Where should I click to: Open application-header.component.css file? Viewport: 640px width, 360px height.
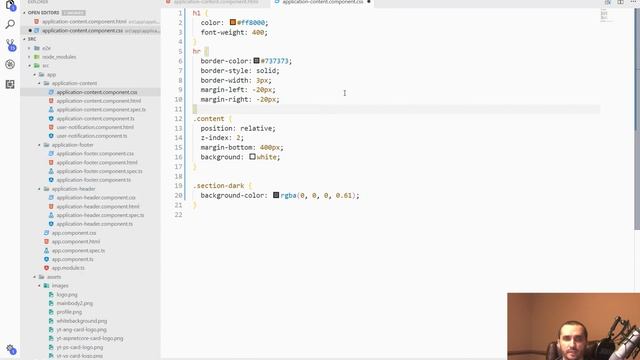(96, 198)
